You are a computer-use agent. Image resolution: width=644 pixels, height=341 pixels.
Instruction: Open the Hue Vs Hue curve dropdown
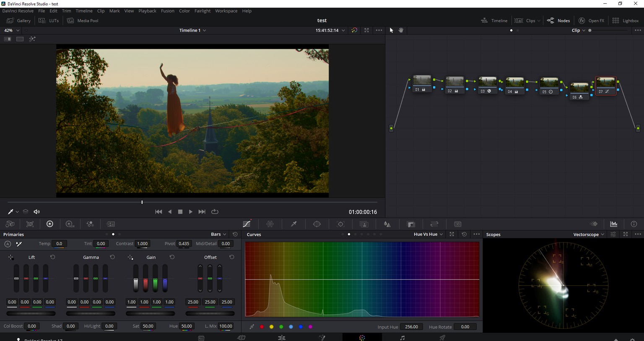(x=428, y=234)
